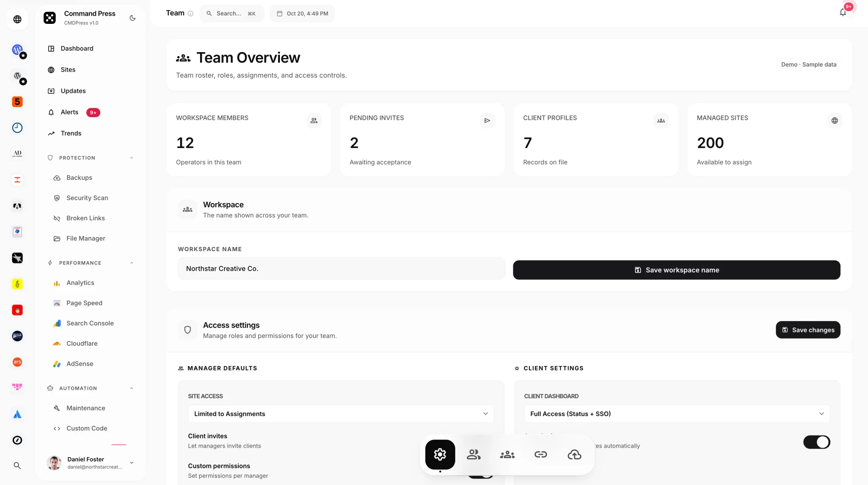Click Save changes button
The width and height of the screenshot is (868, 485).
click(808, 330)
